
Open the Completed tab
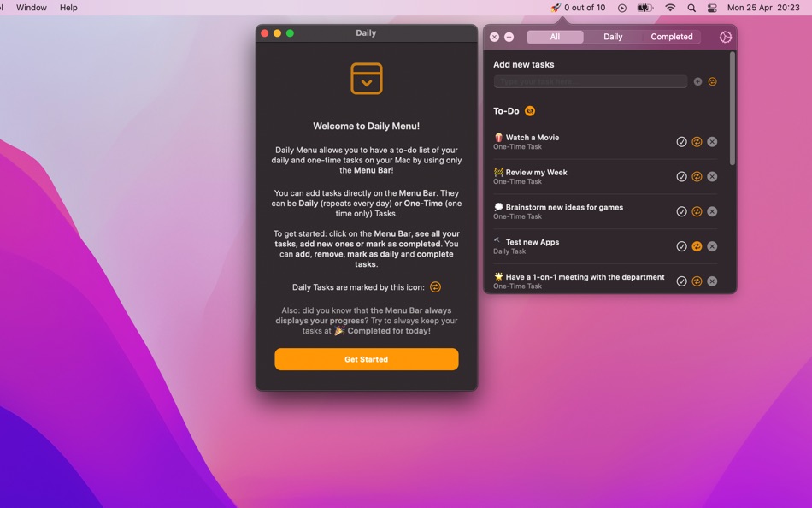(672, 37)
